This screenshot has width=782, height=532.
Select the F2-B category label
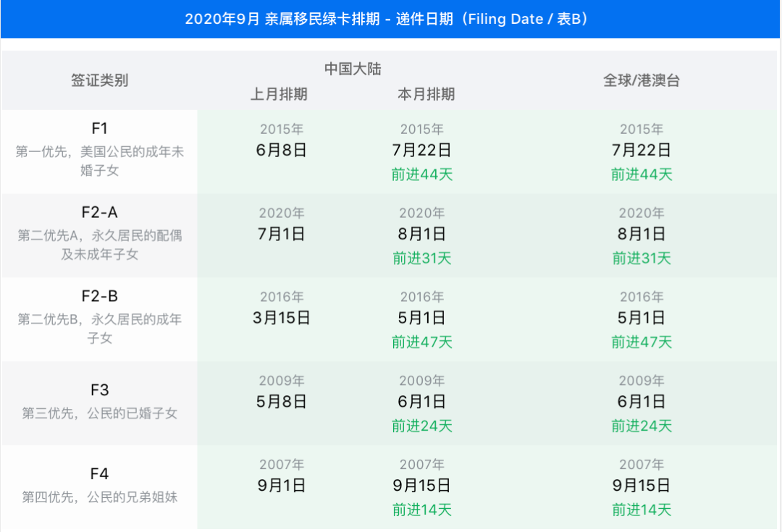(99, 296)
